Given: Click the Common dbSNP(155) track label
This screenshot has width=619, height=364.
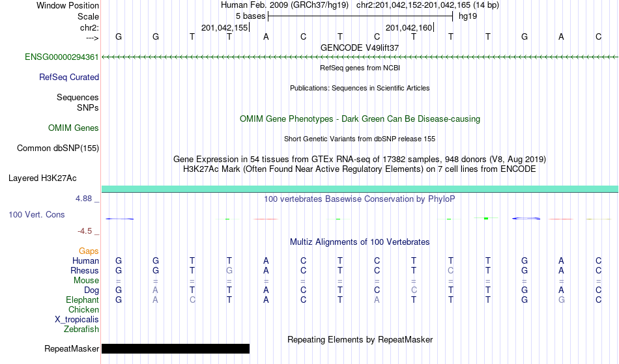Looking at the screenshot, I should [x=58, y=148].
